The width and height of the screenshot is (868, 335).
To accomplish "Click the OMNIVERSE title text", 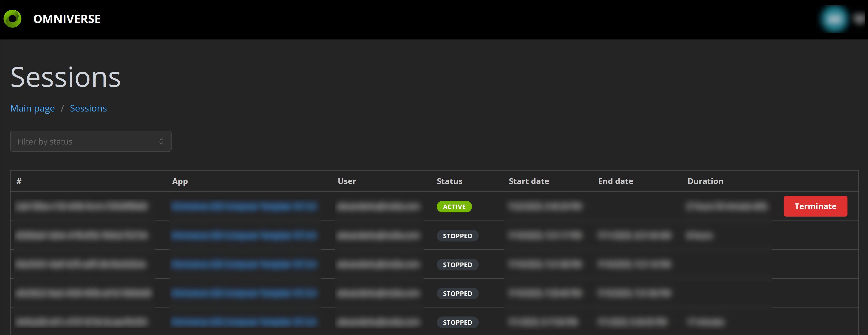I will [67, 19].
